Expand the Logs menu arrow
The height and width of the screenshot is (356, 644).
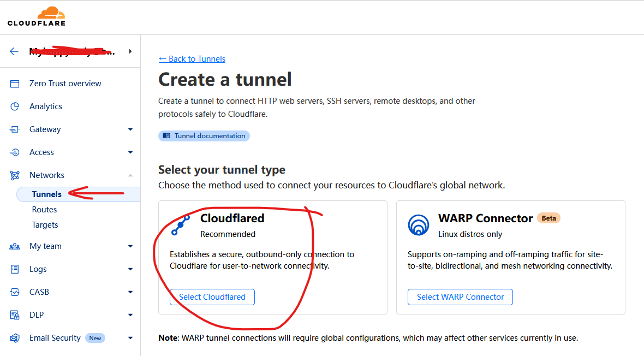click(x=130, y=269)
